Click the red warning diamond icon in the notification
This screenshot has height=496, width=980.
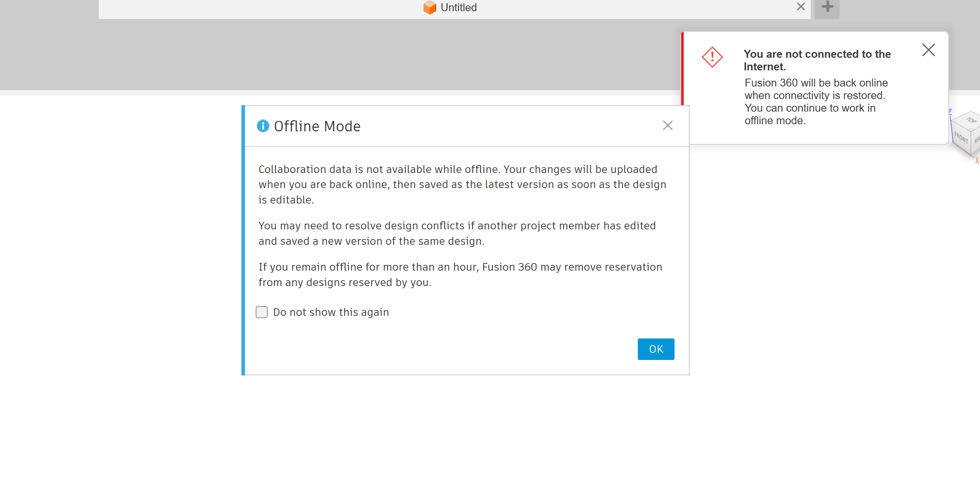tap(712, 57)
